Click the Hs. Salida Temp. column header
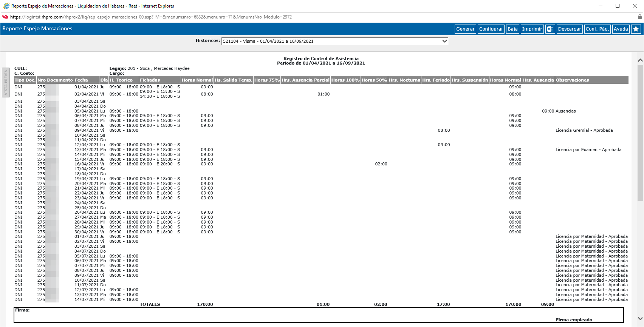Viewport: 644px width, 327px height. (233, 80)
